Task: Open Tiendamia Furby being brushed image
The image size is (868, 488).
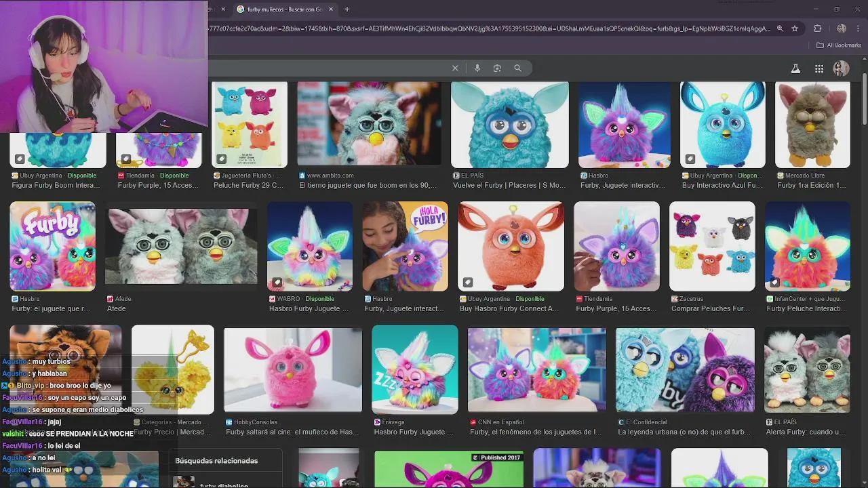Action: point(617,246)
